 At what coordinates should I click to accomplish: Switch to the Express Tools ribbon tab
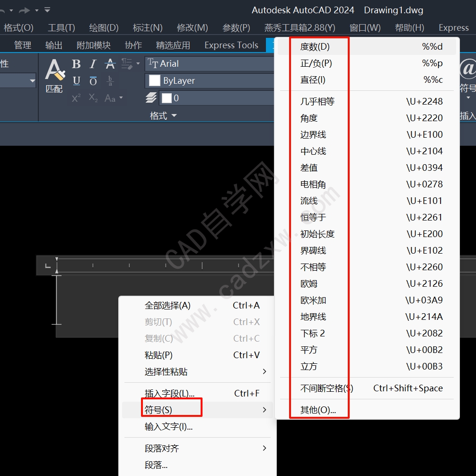231,45
